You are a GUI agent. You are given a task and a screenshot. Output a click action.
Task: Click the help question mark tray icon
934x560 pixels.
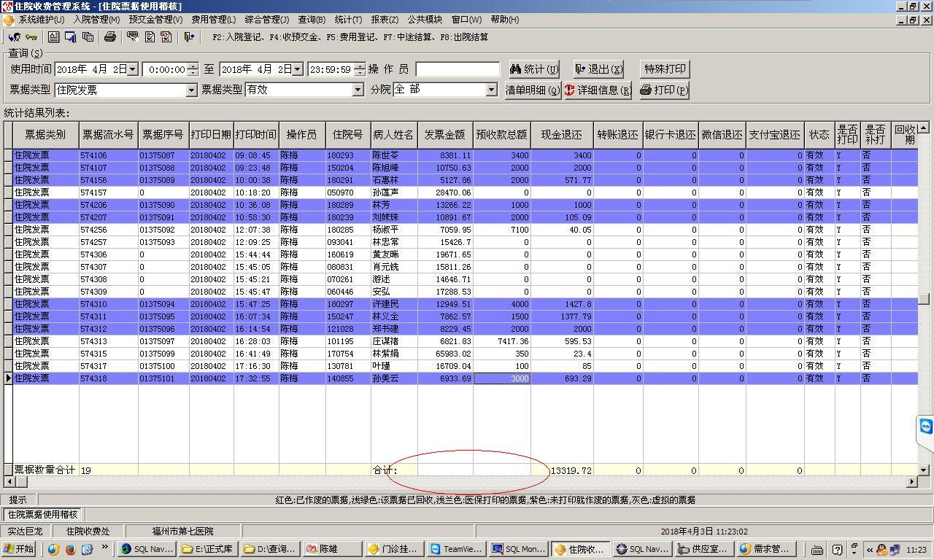(x=837, y=549)
